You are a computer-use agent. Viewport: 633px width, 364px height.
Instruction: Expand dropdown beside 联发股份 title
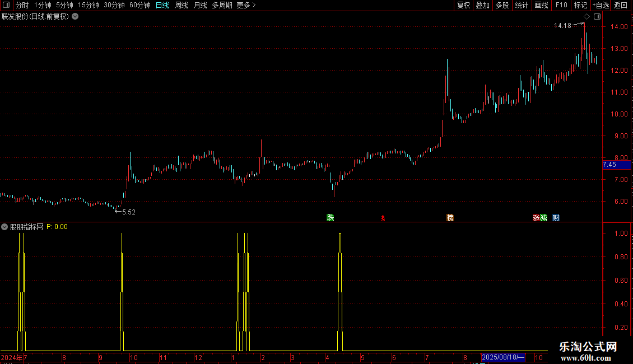click(x=75, y=17)
